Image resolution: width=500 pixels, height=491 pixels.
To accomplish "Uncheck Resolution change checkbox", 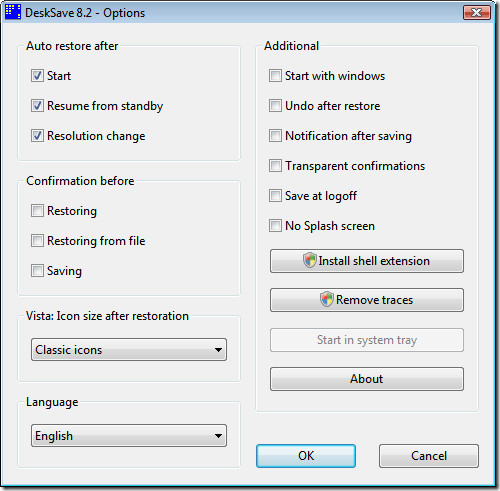I will [x=37, y=136].
